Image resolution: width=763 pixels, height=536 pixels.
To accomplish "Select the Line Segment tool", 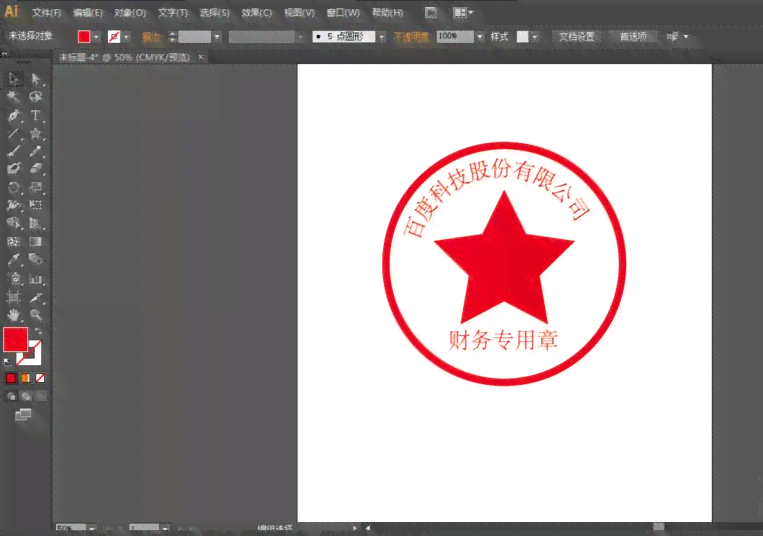I will (x=14, y=133).
